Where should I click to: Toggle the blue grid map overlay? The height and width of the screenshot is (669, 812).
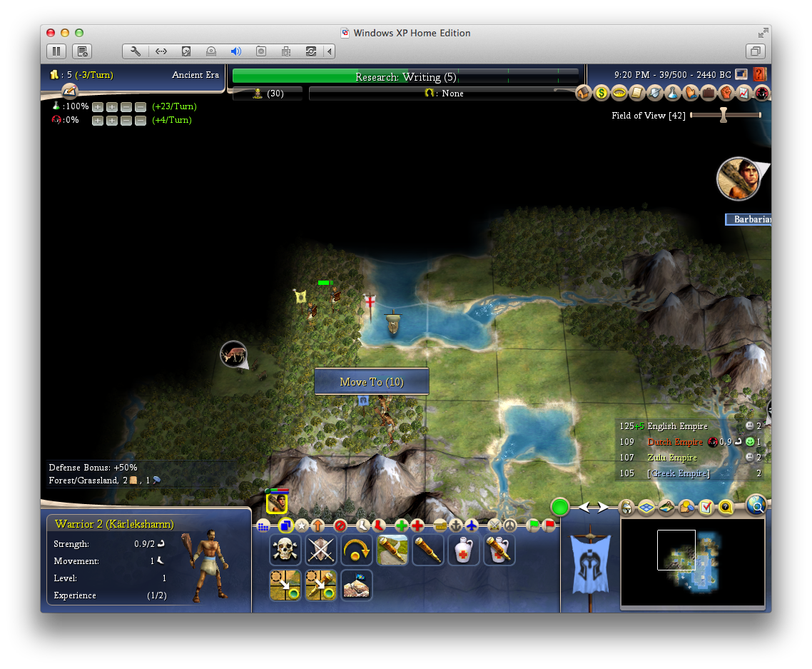click(x=646, y=508)
